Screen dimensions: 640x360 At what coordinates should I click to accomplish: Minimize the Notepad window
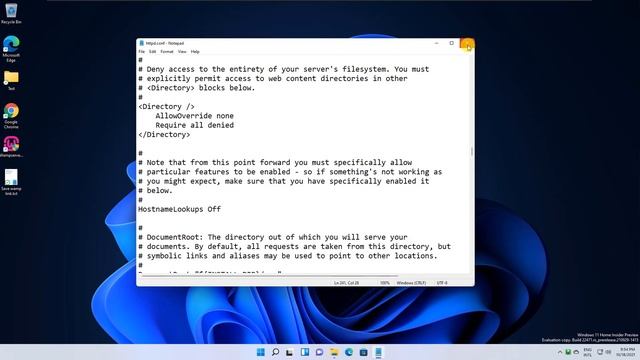pyautogui.click(x=436, y=43)
